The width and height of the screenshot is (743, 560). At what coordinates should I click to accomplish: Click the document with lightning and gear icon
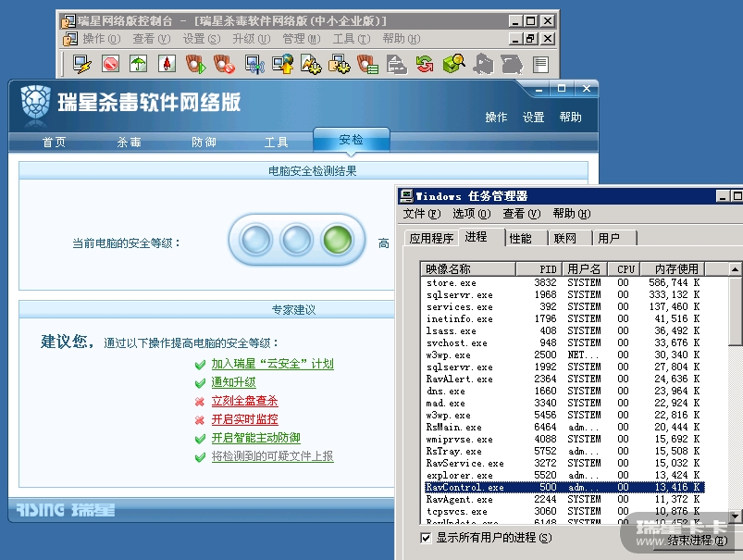(311, 64)
